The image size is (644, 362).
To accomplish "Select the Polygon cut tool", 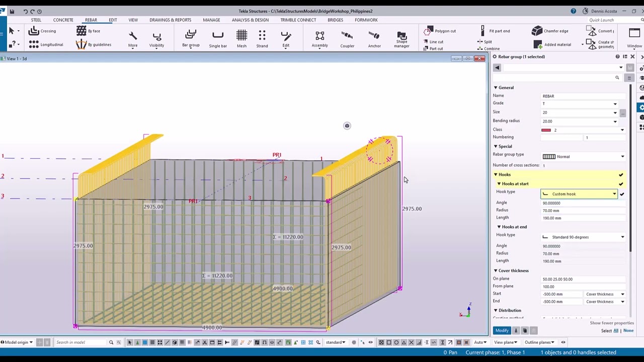I will point(440,31).
